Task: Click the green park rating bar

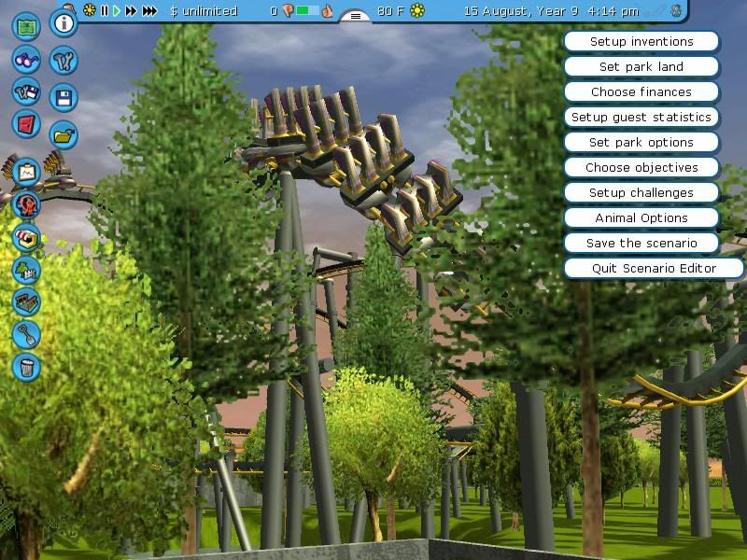Action: pos(308,10)
